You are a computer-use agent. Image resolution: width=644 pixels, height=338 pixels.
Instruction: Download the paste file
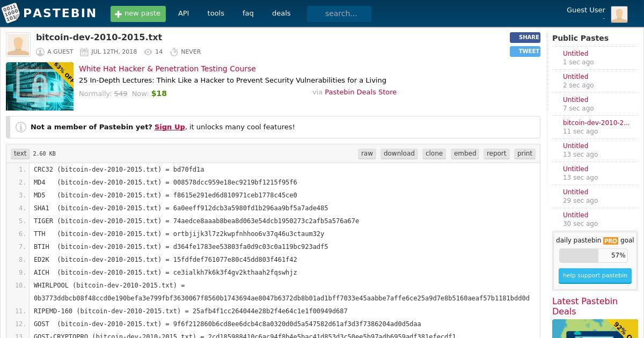point(399,153)
